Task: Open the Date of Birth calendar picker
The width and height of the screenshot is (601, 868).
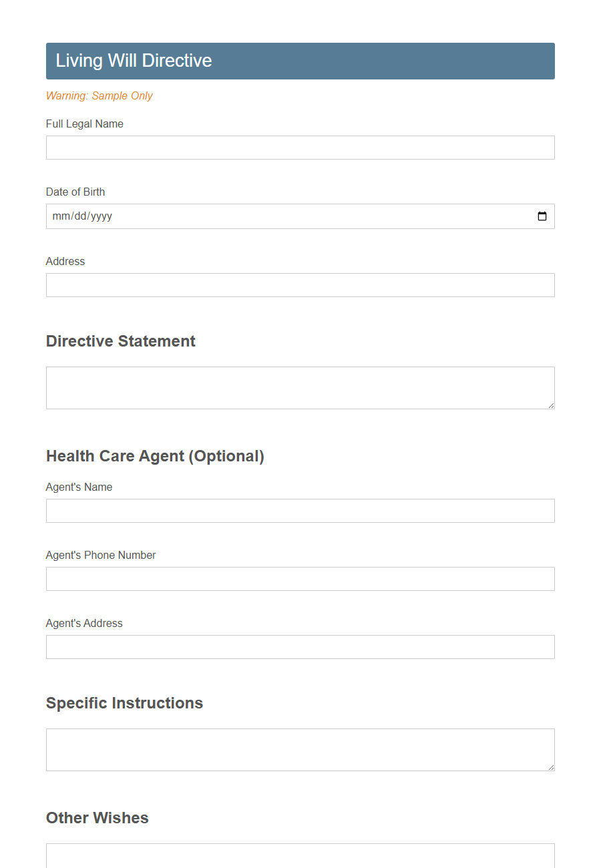Action: tap(542, 216)
